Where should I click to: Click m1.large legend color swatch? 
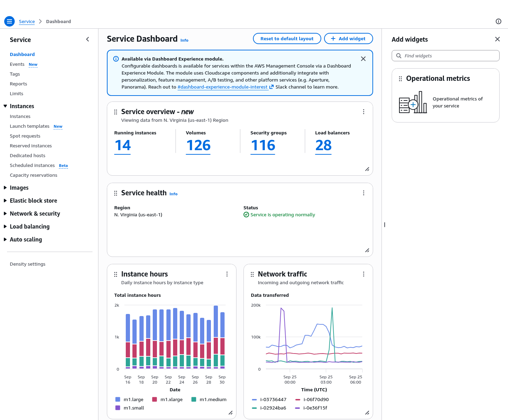pyautogui.click(x=118, y=399)
